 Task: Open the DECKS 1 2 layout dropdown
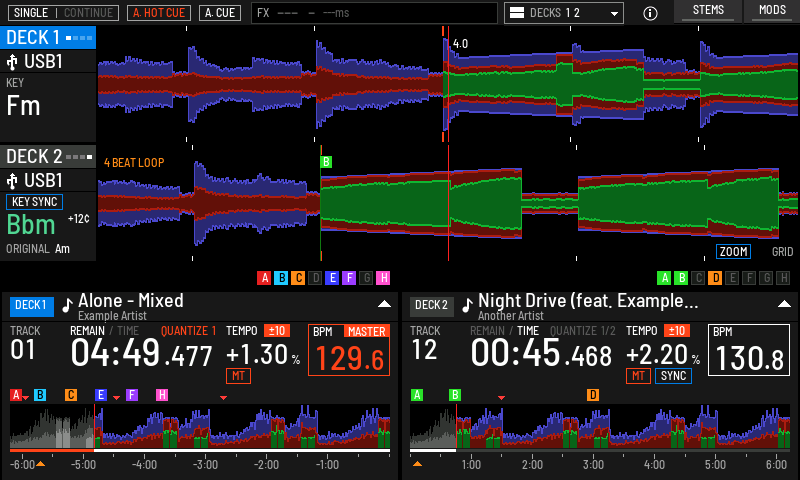pos(564,13)
